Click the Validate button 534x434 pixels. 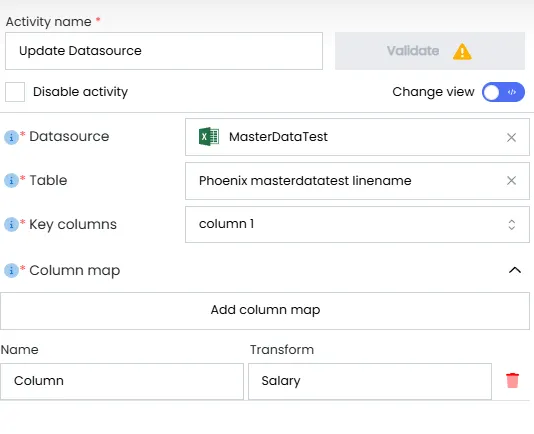(x=430, y=51)
